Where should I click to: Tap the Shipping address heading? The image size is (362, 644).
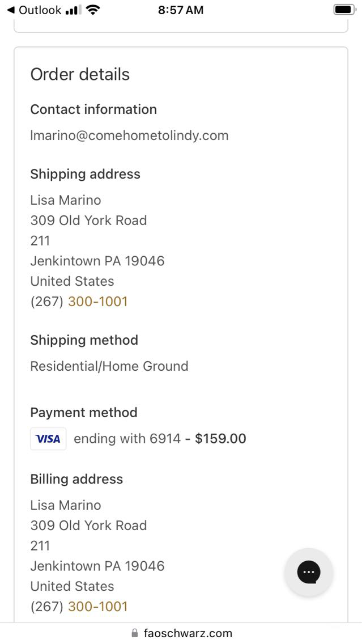[85, 174]
